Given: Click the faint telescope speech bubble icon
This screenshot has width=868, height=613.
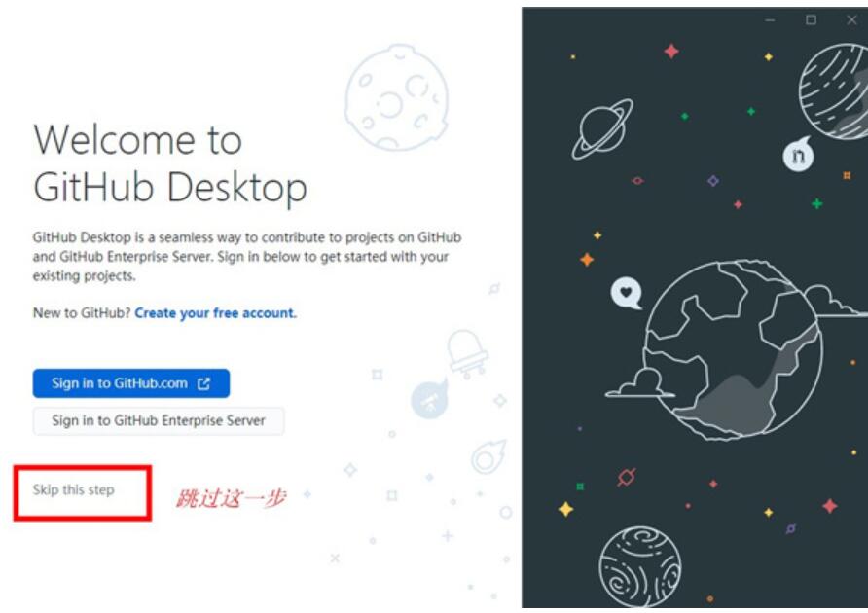Looking at the screenshot, I should point(429,398).
